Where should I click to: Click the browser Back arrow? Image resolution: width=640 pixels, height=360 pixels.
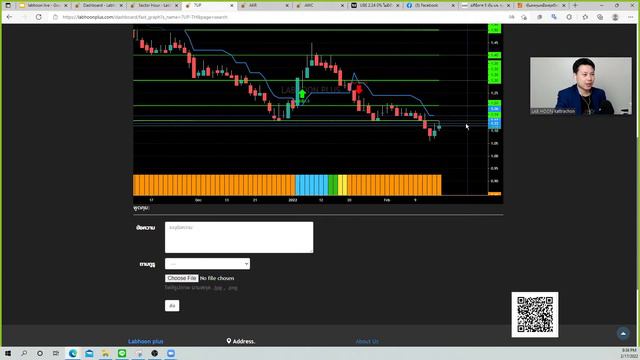(x=9, y=17)
